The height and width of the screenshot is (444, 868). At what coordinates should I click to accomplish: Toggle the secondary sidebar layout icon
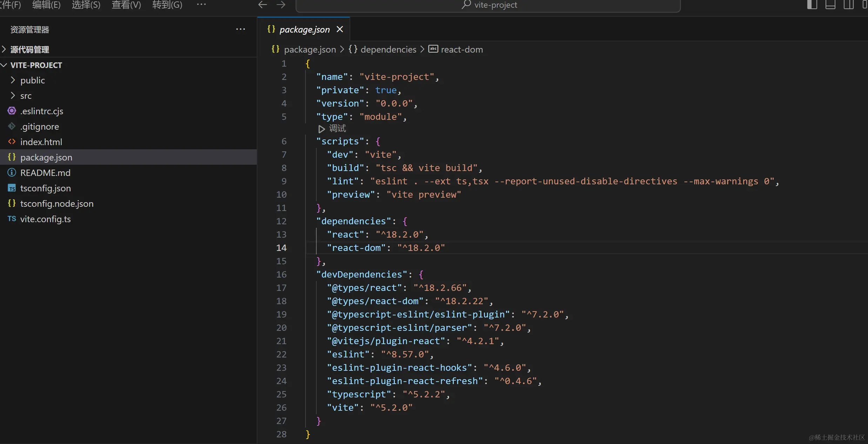coord(849,5)
